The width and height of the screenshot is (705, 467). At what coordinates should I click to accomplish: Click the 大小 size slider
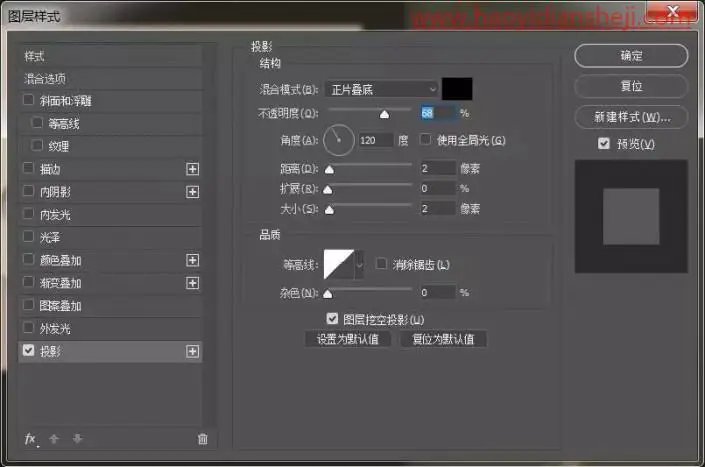pos(370,207)
